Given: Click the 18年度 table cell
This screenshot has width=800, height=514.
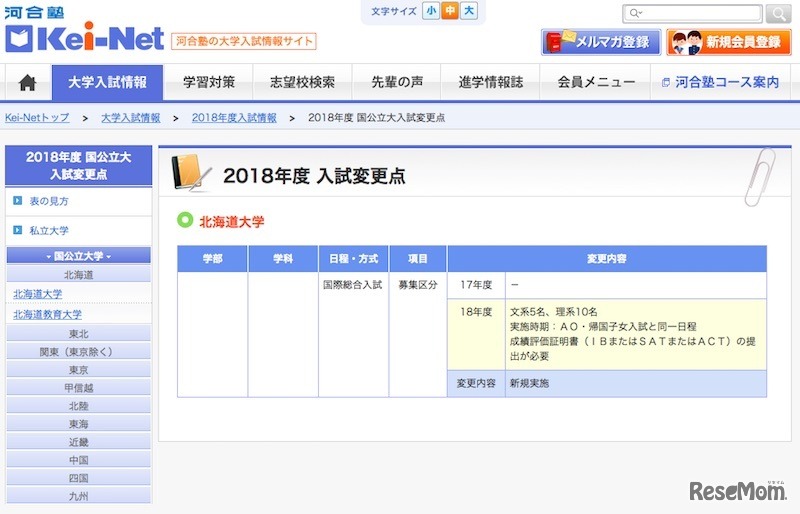Looking at the screenshot, I should (x=476, y=334).
